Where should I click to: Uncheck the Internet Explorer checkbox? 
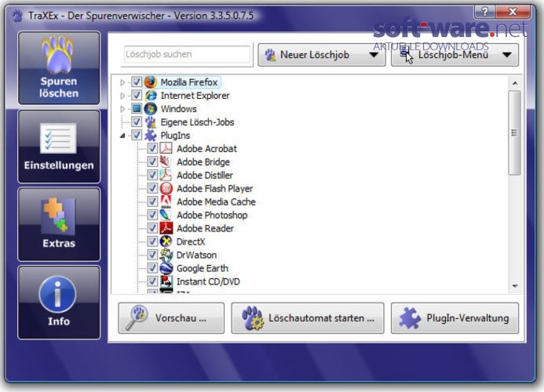137,96
